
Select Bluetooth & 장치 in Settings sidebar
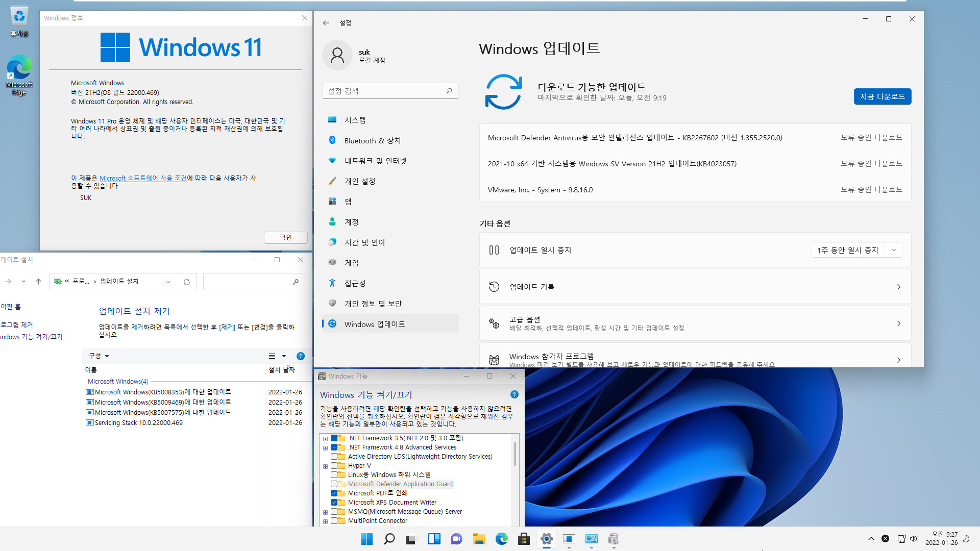click(390, 140)
